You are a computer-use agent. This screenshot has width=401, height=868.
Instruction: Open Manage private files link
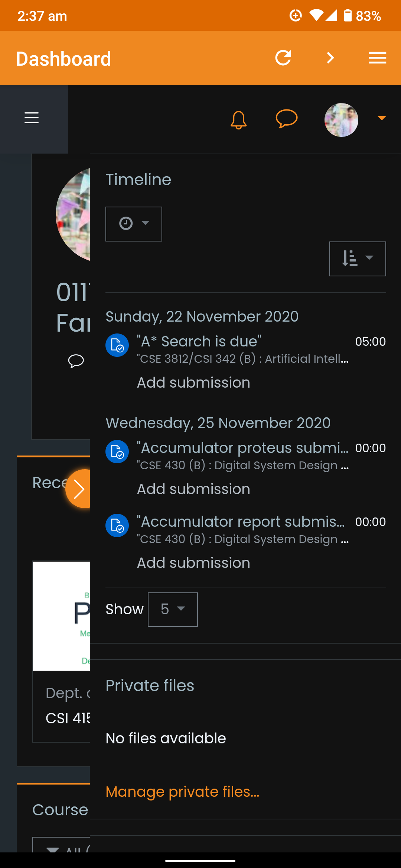click(x=182, y=792)
